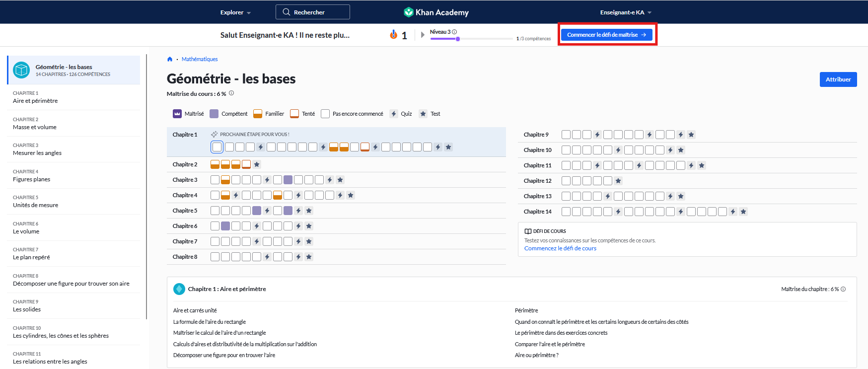Open the Géométrie course cube icon
The height and width of the screenshot is (369, 868).
tap(21, 70)
